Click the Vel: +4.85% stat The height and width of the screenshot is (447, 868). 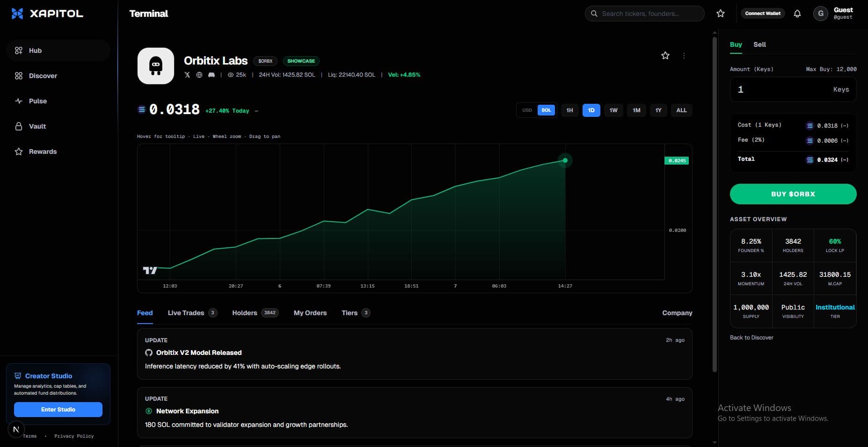(404, 75)
